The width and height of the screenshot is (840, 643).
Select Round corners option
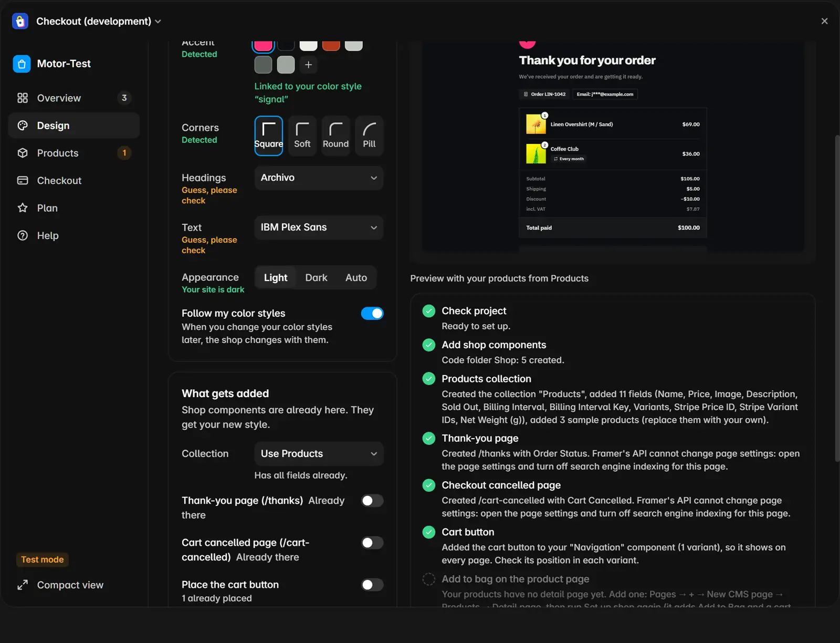(336, 136)
